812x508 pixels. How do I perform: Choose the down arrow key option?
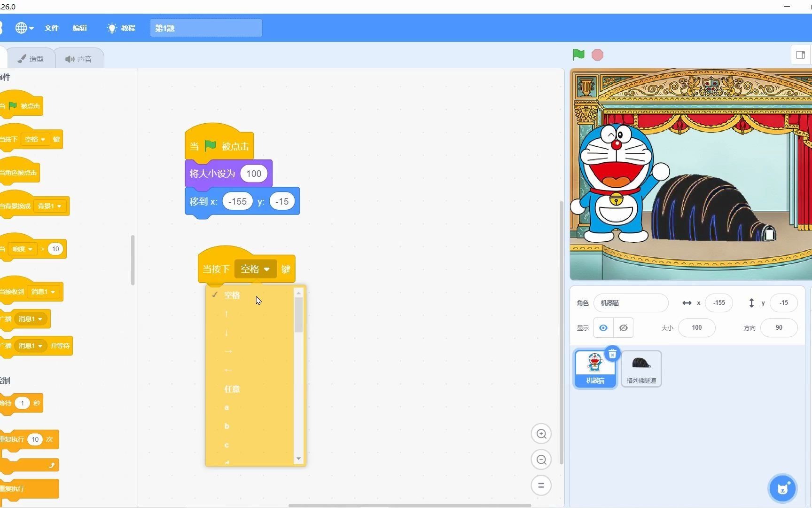250,333
